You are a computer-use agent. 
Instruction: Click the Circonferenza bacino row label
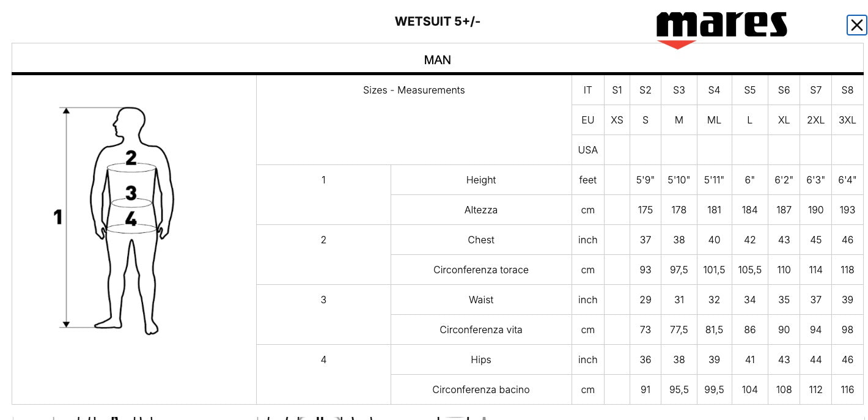tap(481, 389)
